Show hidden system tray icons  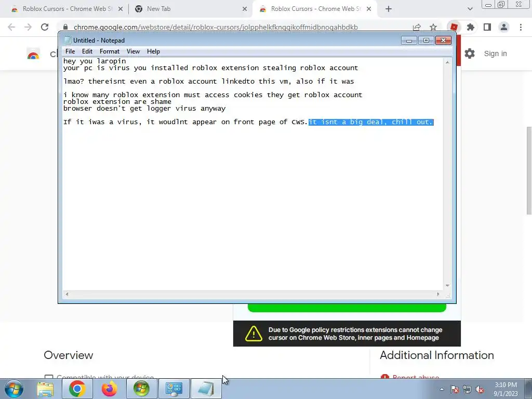pyautogui.click(x=442, y=389)
